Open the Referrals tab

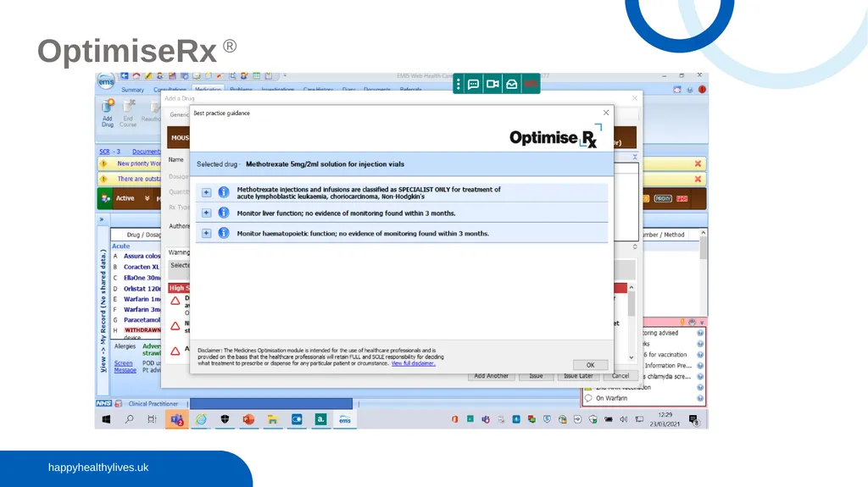pos(411,89)
